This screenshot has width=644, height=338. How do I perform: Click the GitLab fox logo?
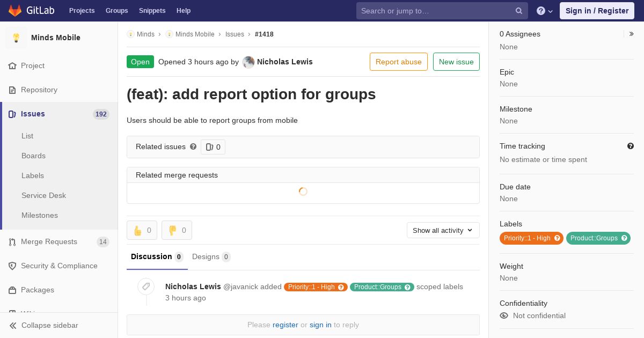click(15, 11)
